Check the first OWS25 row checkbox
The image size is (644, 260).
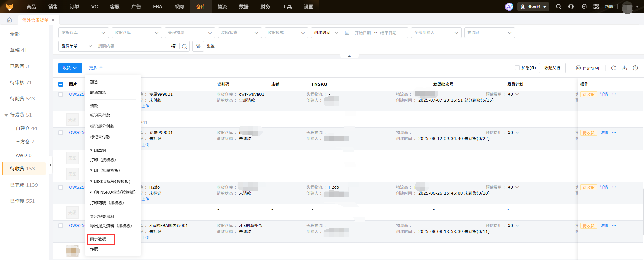[x=61, y=94]
